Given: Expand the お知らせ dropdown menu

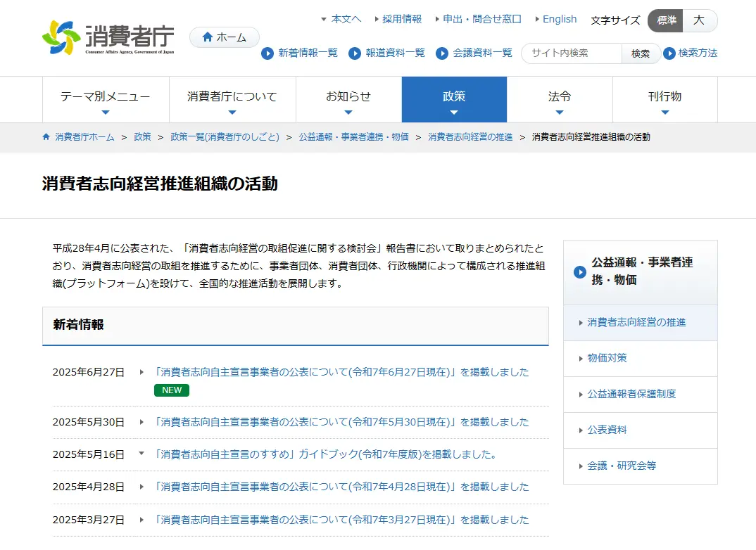Looking at the screenshot, I should [x=348, y=100].
